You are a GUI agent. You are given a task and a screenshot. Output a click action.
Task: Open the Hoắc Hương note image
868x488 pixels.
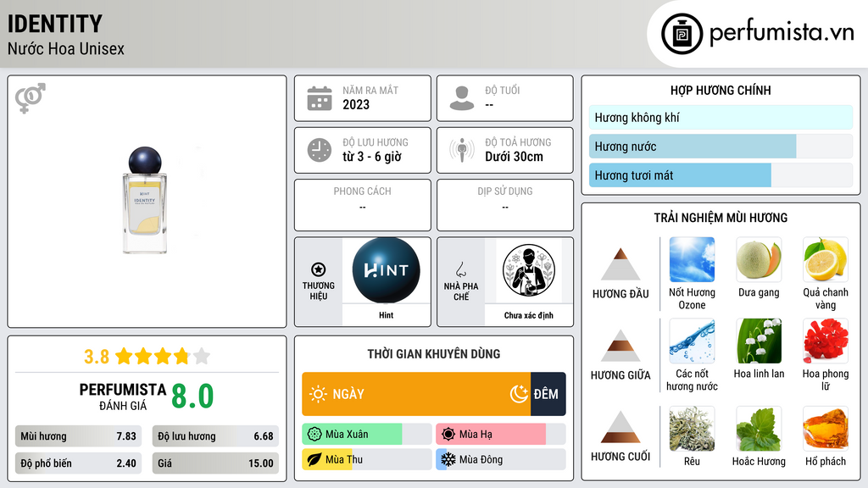pos(759,429)
